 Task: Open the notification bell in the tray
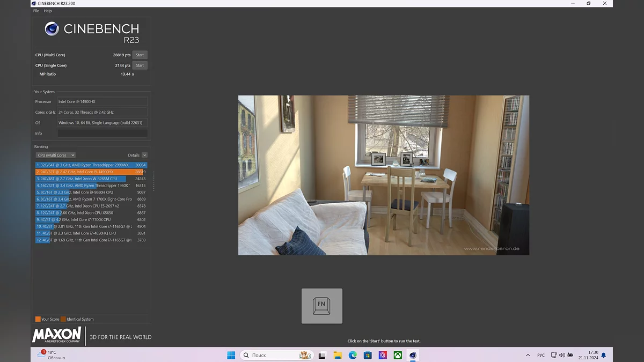[x=604, y=355]
